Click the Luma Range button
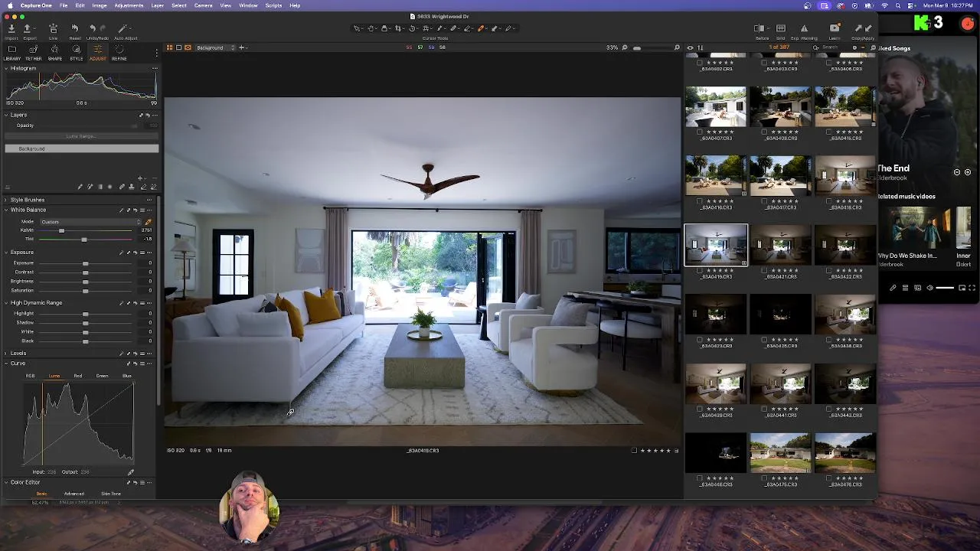Screen dimensions: 980x551 tap(81, 136)
